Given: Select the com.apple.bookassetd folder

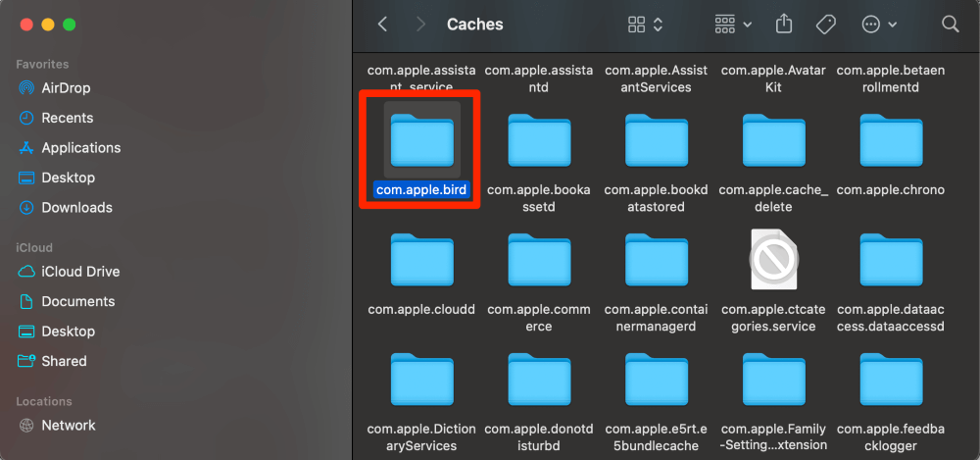Looking at the screenshot, I should pos(539,139).
